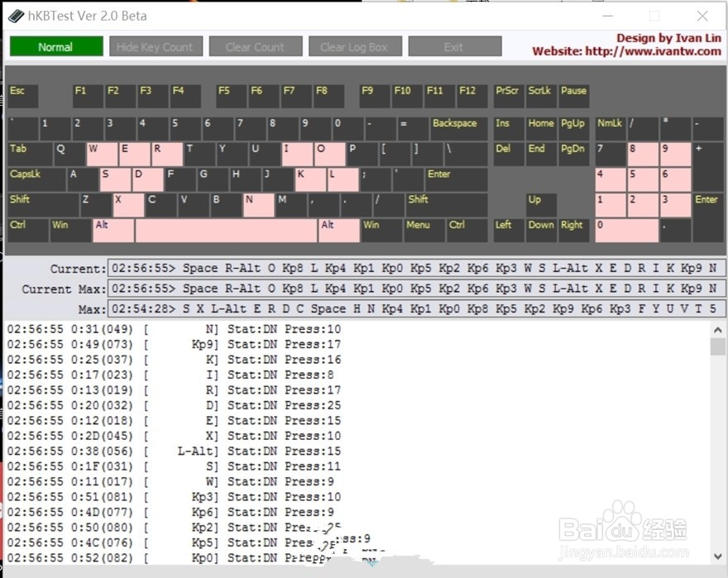
Task: Click the Left arrow key tile
Action: (x=509, y=230)
